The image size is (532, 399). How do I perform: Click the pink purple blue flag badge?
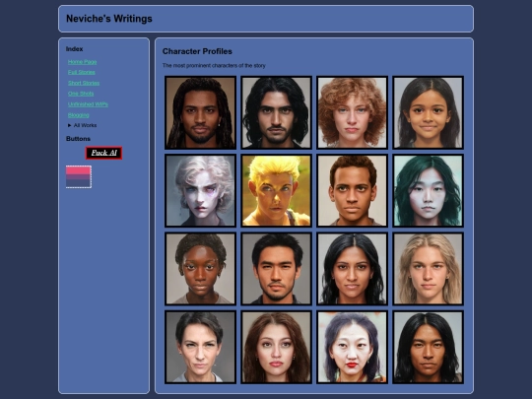(x=79, y=176)
